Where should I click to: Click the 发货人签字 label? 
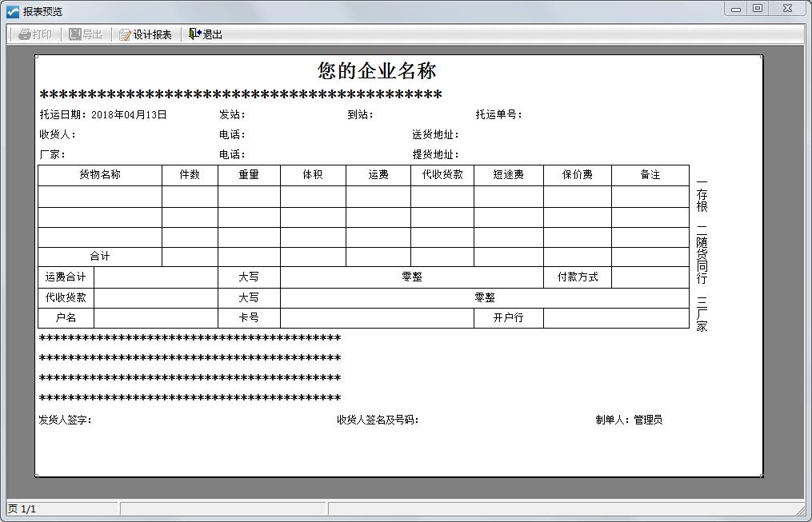(66, 420)
